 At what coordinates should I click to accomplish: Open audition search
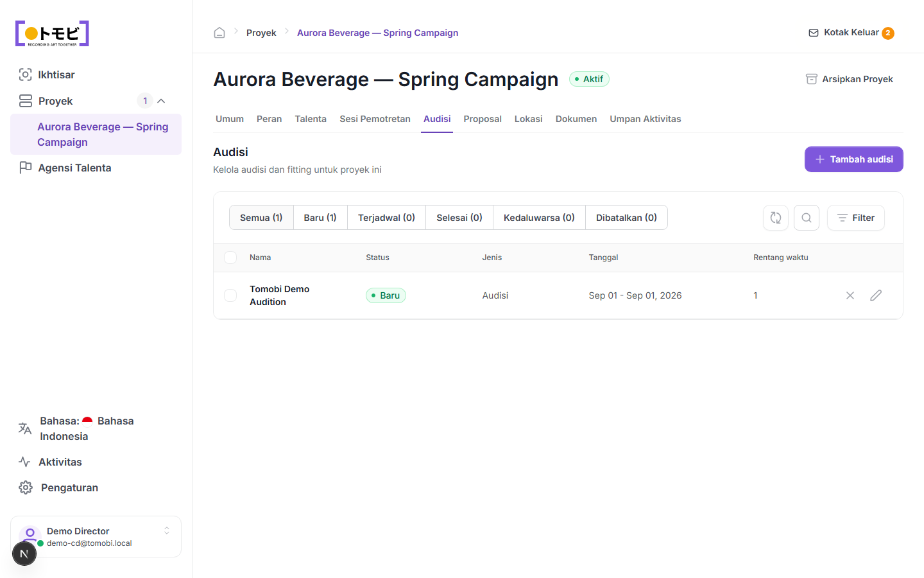coord(807,218)
